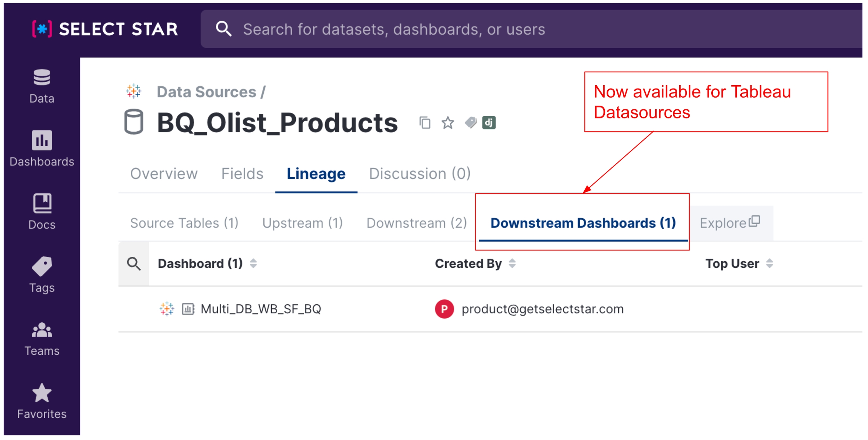Sort by Dashboard column arrows
The width and height of the screenshot is (868, 440).
254,264
